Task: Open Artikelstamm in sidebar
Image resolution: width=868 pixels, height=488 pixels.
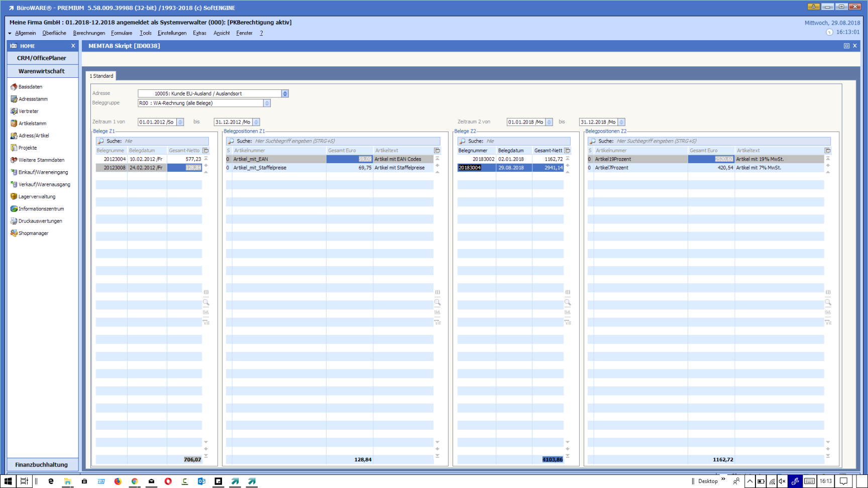Action: tap(32, 124)
